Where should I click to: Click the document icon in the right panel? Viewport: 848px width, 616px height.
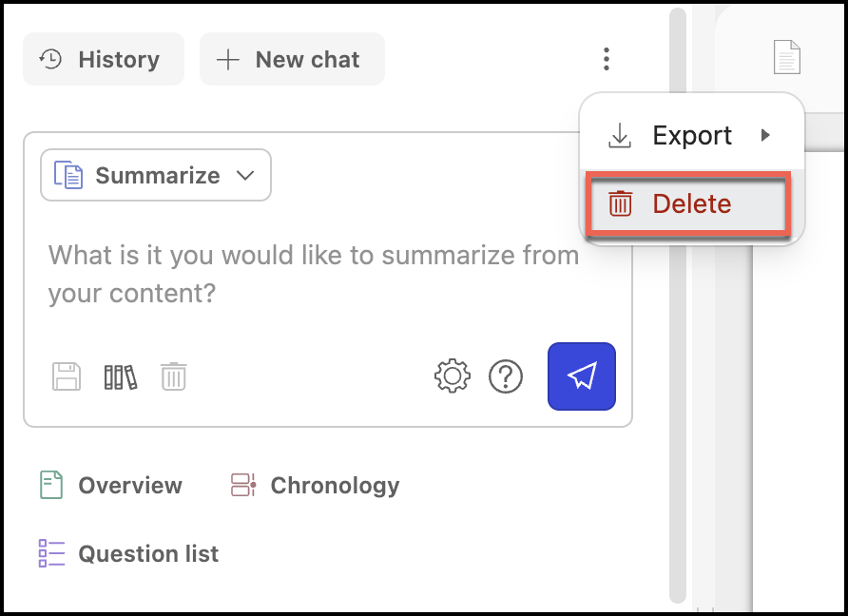tap(786, 58)
